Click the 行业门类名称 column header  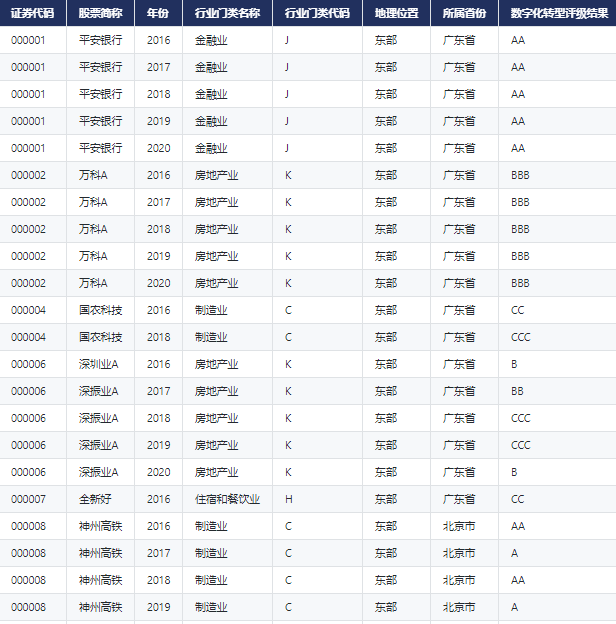[227, 13]
